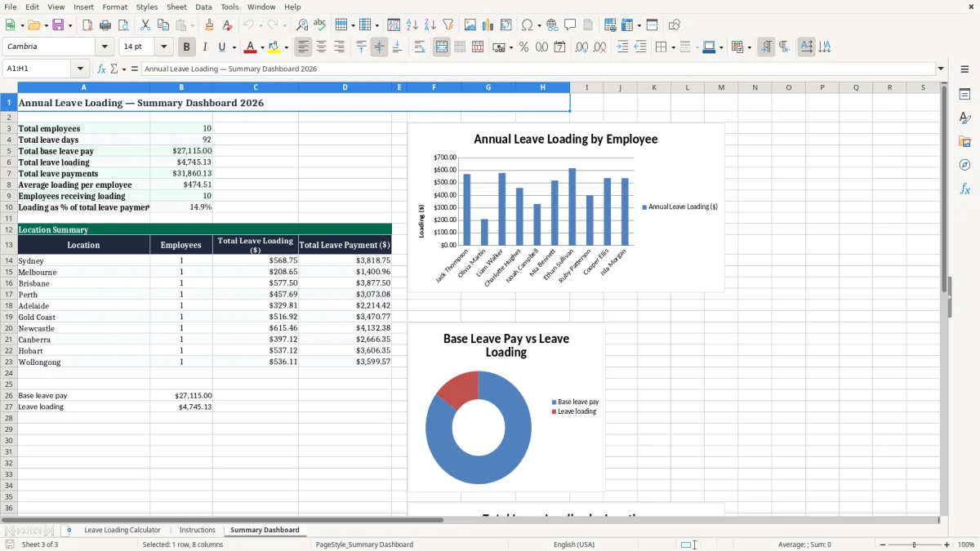Screen dimensions: 980x551
Task: Open the Font Name dropdown
Action: click(105, 47)
